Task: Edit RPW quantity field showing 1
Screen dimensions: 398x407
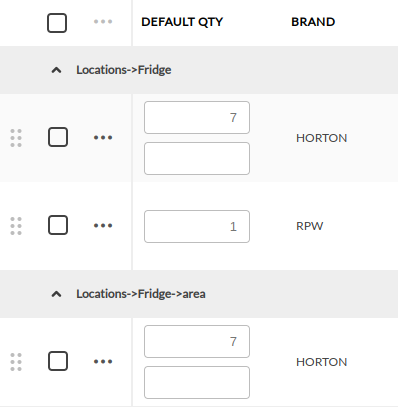Action: tap(197, 226)
